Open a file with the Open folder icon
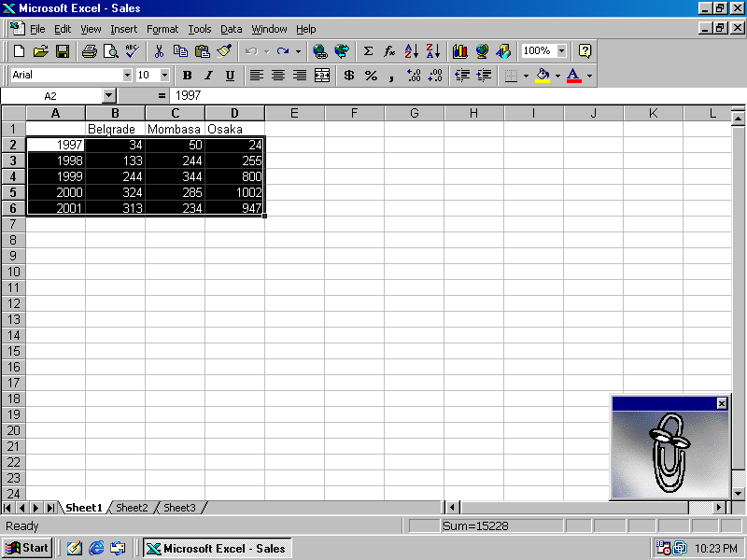 (x=40, y=51)
